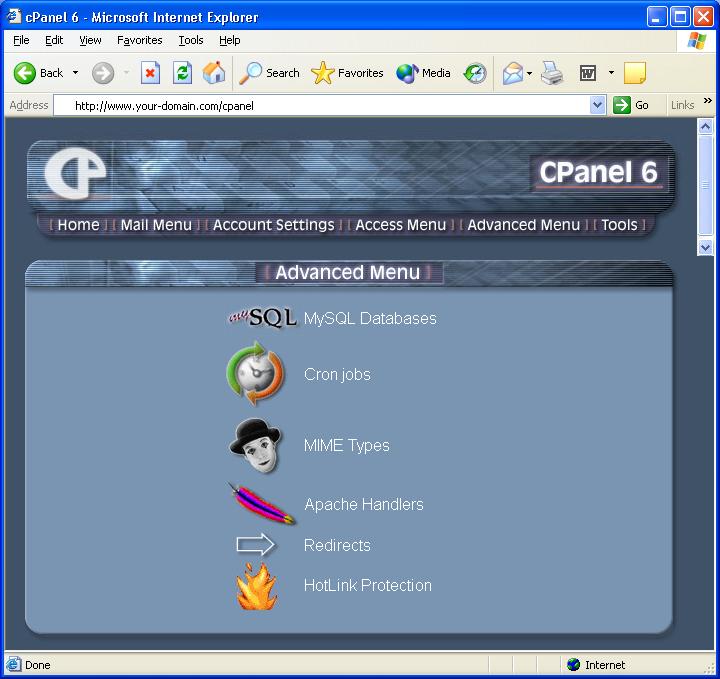This screenshot has width=720, height=679.
Task: Open the Edit button dropdown arrow
Action: [x=611, y=73]
